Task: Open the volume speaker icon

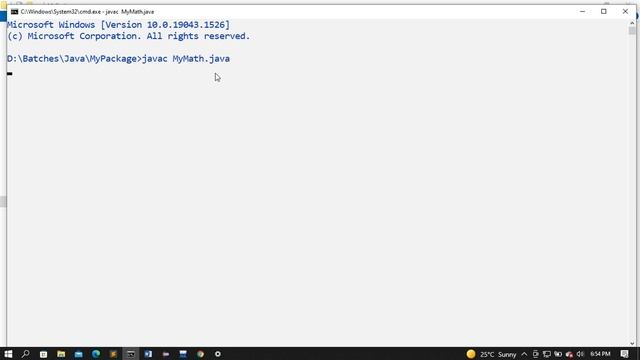Action: (x=580, y=354)
